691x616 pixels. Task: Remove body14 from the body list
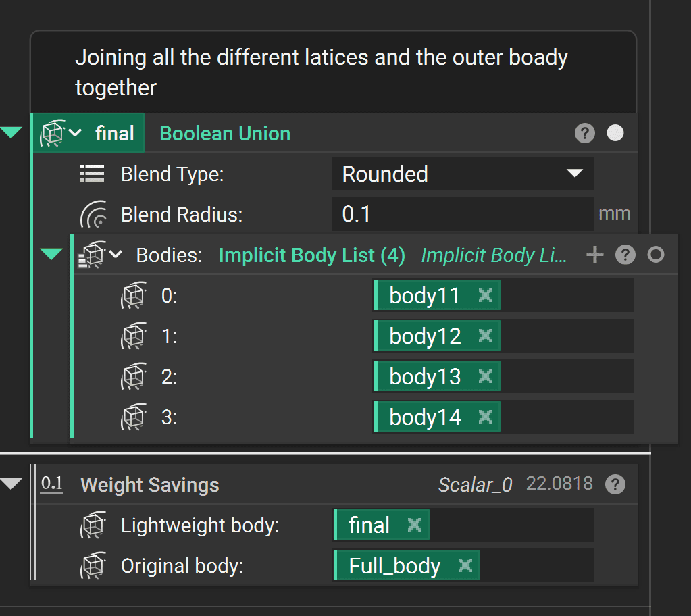(x=485, y=417)
